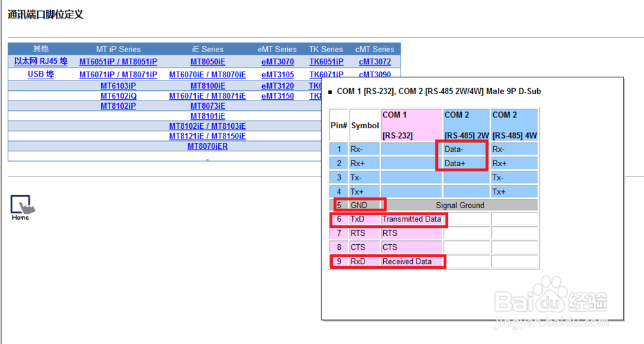Open the MT8121iE / MT8150iE link
644x344 pixels.
coord(207,136)
